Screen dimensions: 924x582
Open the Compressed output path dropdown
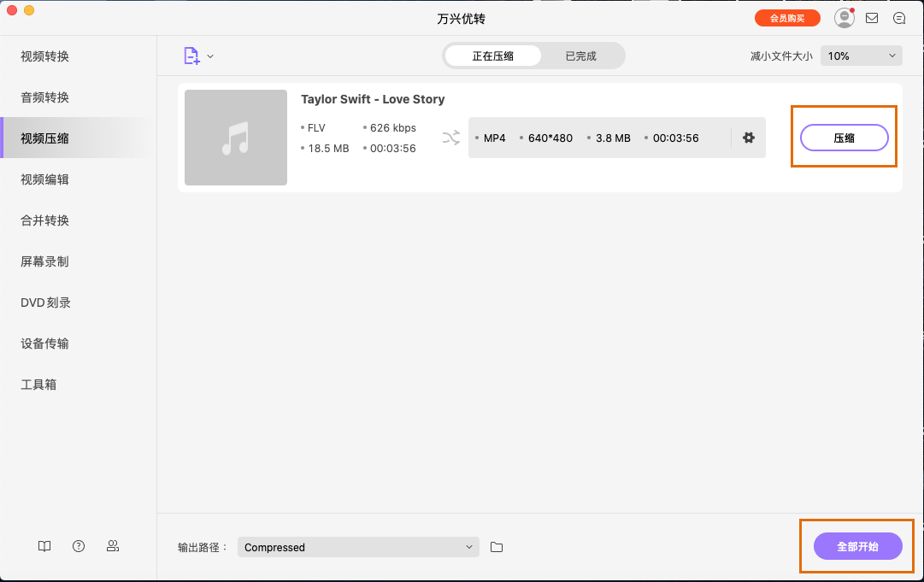357,547
